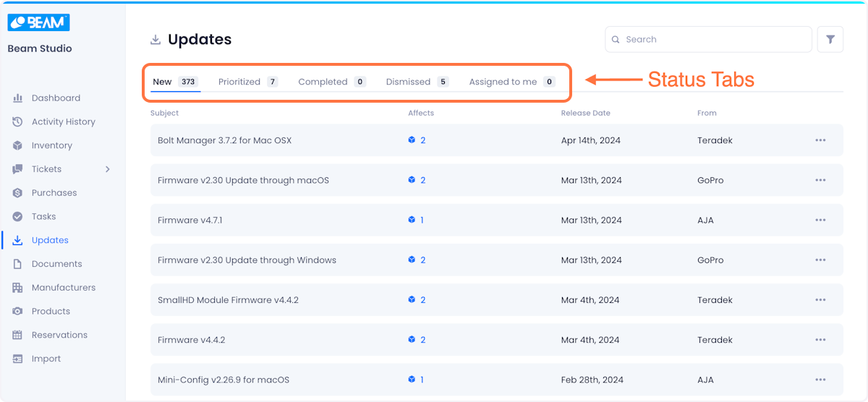Open the filter funnel button
Viewport: 868px width, 402px height.
tap(830, 40)
